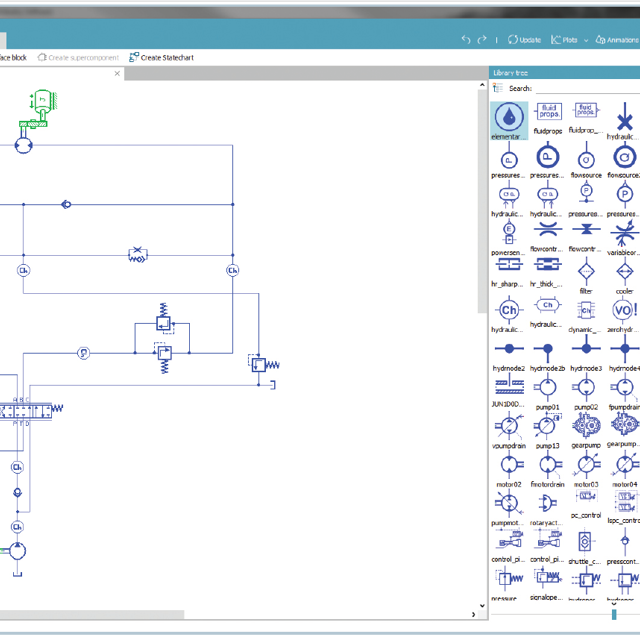Screen dimensions: 640x640
Task: Select the lower relief valve on sketch
Action: point(164,358)
